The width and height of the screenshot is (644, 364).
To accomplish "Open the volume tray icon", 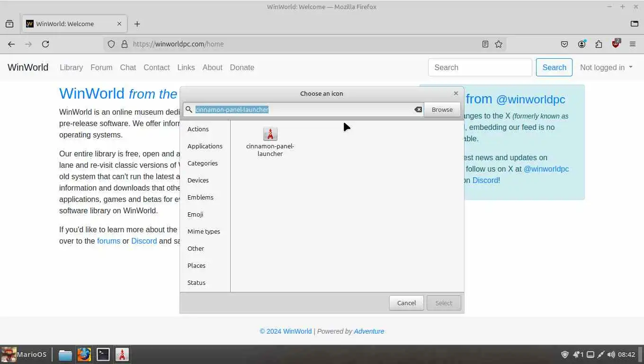I will [611, 355].
